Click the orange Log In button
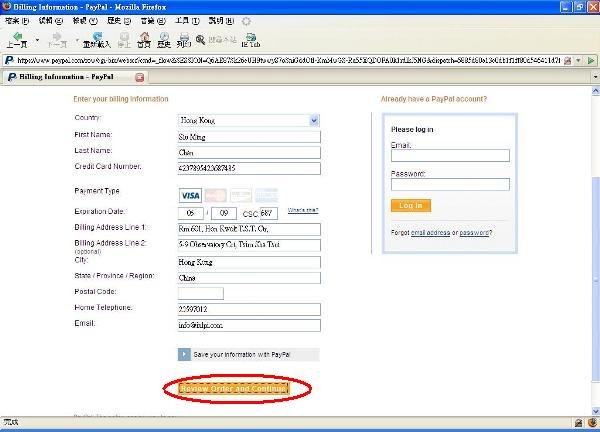 [x=411, y=205]
